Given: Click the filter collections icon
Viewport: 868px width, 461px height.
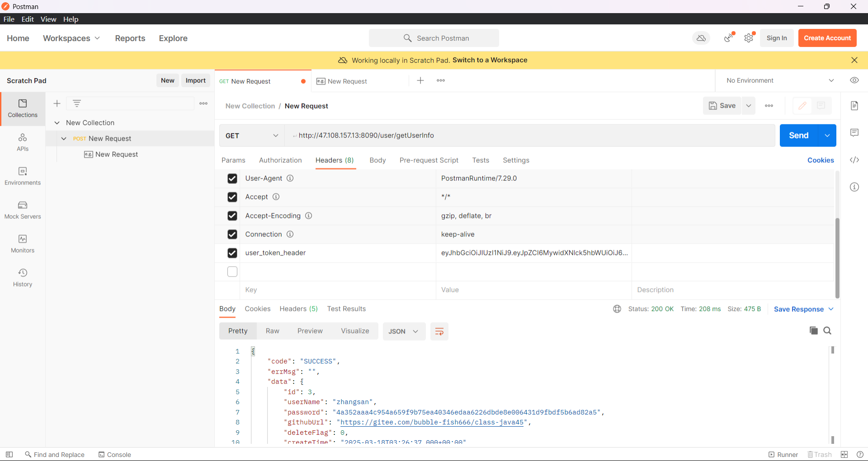Looking at the screenshot, I should click(77, 103).
